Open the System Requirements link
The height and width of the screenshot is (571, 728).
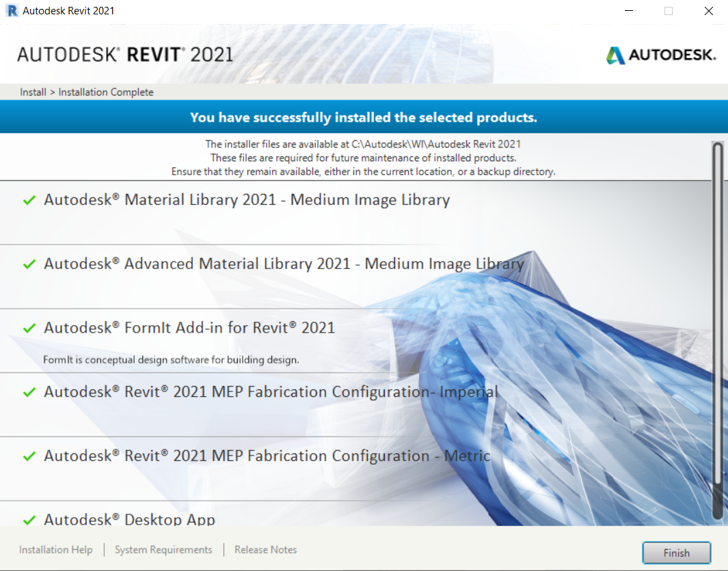pyautogui.click(x=163, y=549)
